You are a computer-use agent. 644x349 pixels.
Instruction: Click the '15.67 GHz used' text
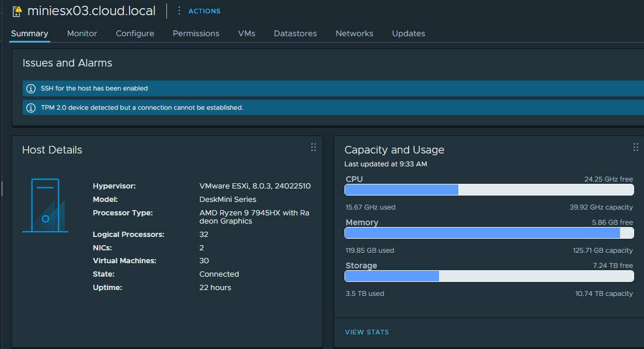[371, 207]
